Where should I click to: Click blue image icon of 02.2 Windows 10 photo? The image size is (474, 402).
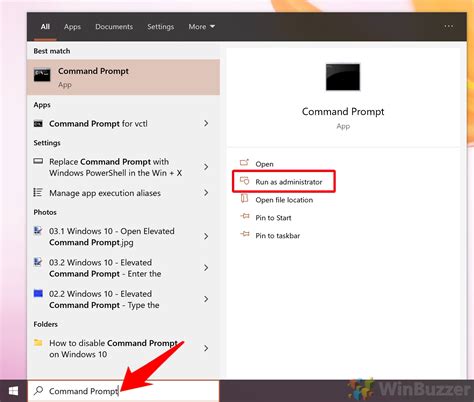pyautogui.click(x=38, y=293)
